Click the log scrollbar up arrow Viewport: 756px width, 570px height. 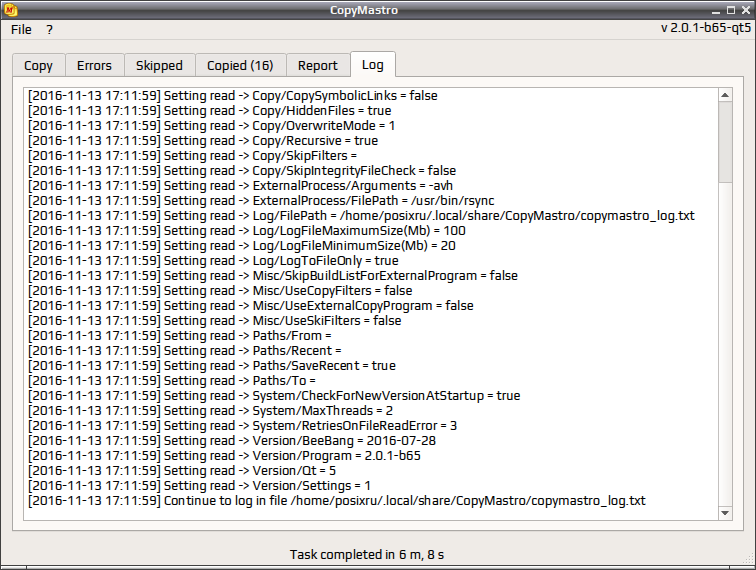(x=725, y=95)
